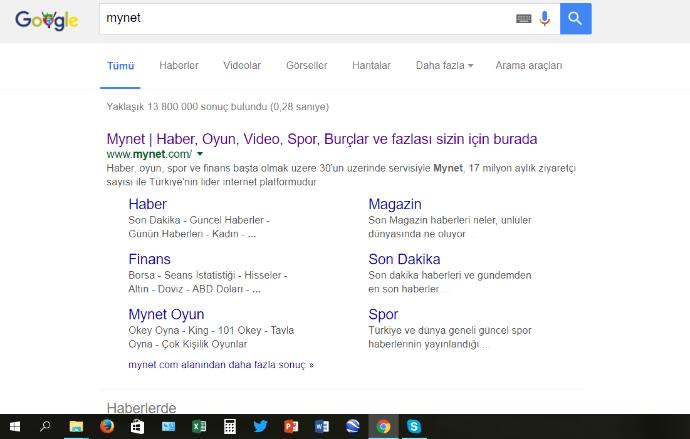Switch to Haberler tab
This screenshot has height=439, width=690.
(179, 66)
